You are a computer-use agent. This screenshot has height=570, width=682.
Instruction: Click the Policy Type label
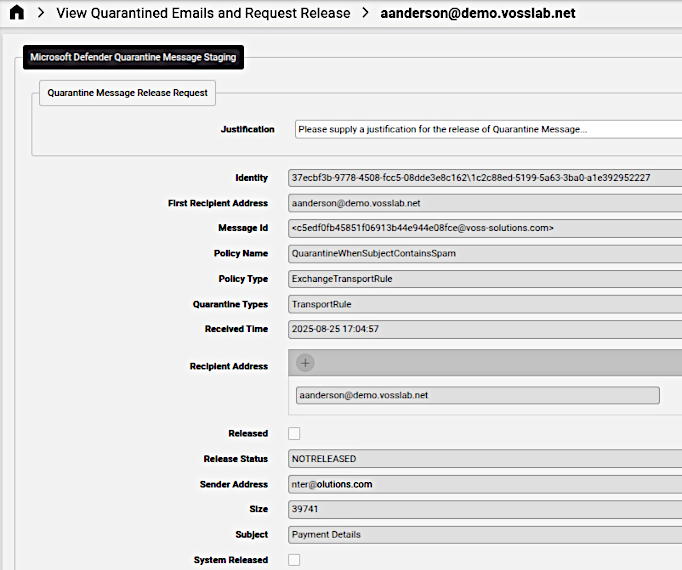[243, 279]
